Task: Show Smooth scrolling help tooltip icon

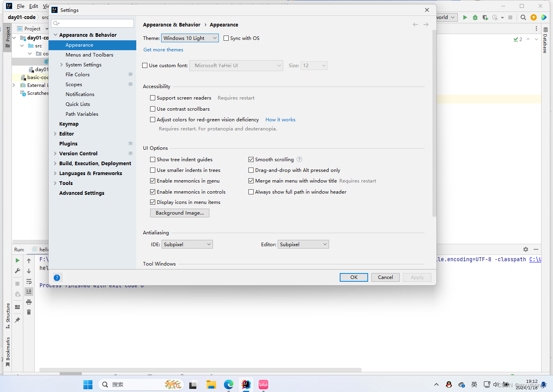Action: click(299, 159)
